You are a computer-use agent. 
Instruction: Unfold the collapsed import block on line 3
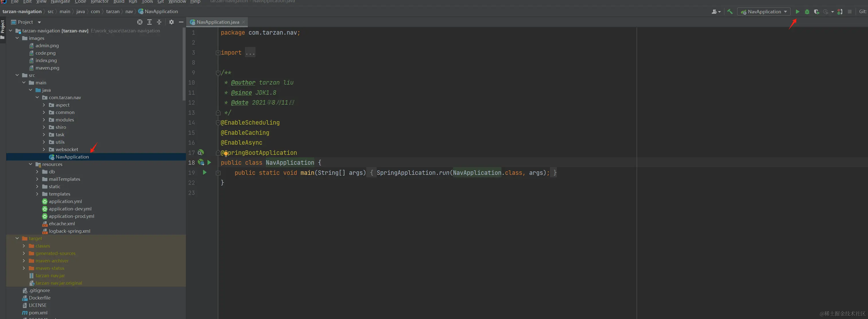click(x=218, y=52)
